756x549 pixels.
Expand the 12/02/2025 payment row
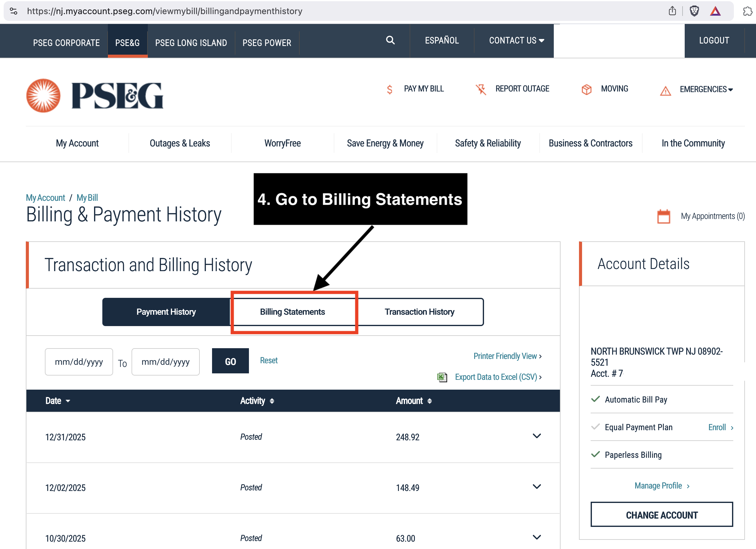click(x=537, y=487)
